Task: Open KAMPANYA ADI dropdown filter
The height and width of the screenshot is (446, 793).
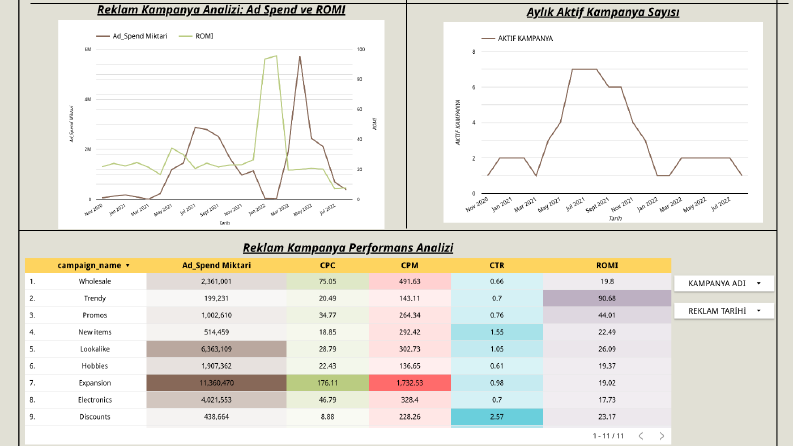Action: (x=724, y=283)
